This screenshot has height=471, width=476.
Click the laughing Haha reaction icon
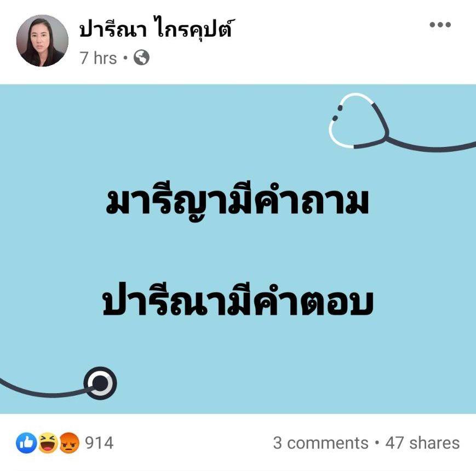48,442
